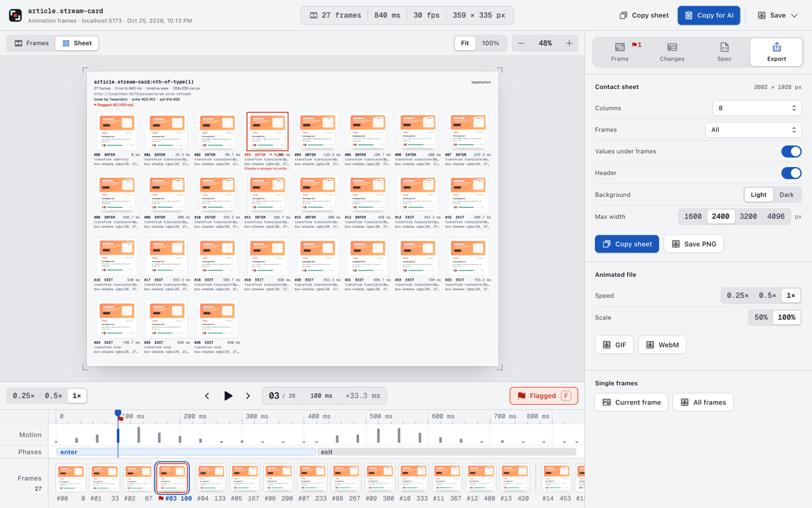Save the Current frame image
This screenshot has width=812, height=508.
coord(631,402)
